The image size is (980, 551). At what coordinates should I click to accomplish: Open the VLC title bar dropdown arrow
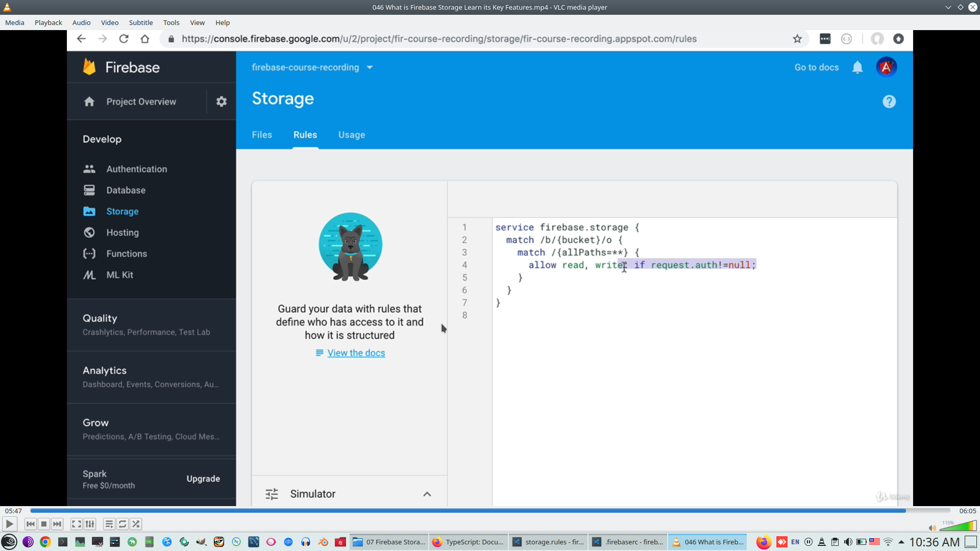(948, 7)
